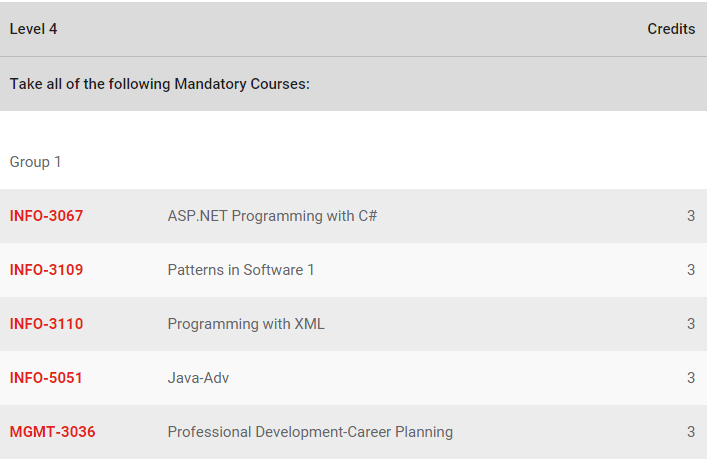
Task: Open the MGMT-3036 course link
Action: (x=52, y=432)
